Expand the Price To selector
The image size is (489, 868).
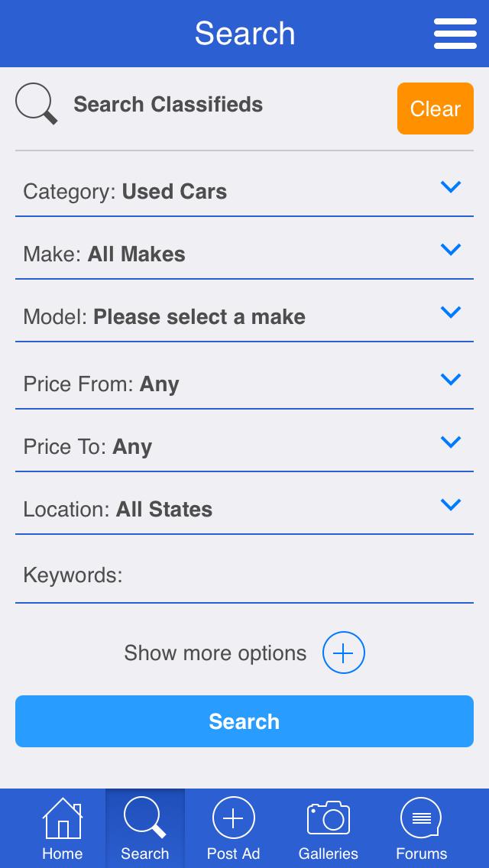(x=451, y=442)
